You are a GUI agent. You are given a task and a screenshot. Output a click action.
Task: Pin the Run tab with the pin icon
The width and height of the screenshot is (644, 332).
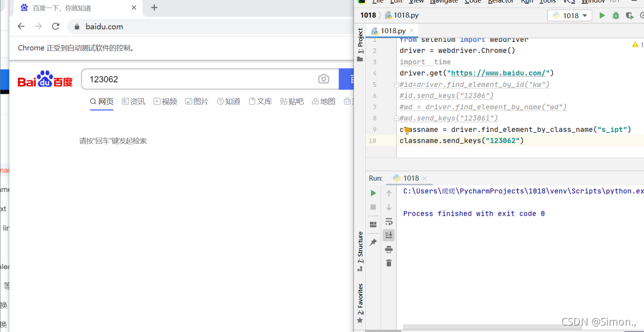click(373, 242)
